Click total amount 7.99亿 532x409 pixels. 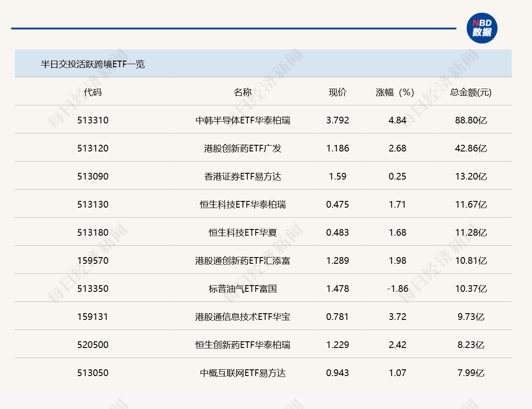471,373
